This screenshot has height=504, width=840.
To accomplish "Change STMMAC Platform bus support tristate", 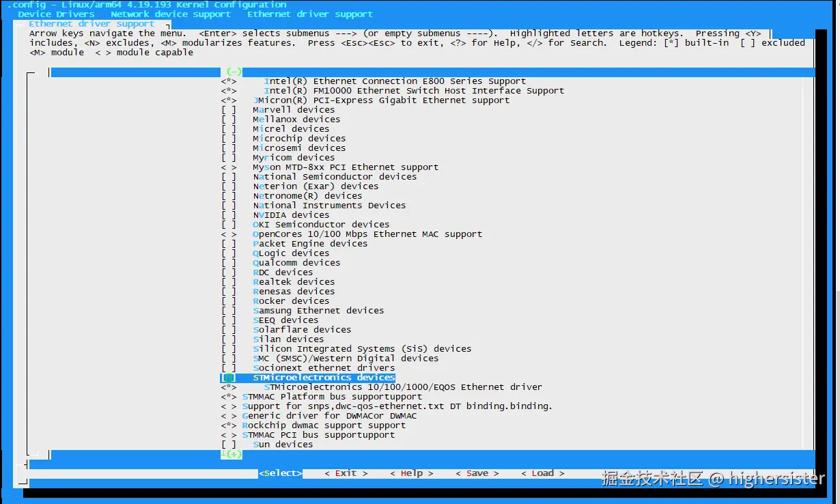I will (229, 396).
